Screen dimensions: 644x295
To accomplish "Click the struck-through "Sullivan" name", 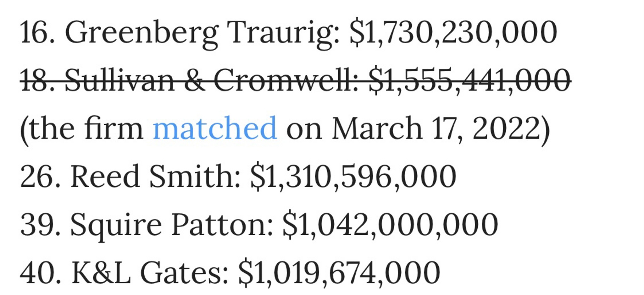I will 119,81.
